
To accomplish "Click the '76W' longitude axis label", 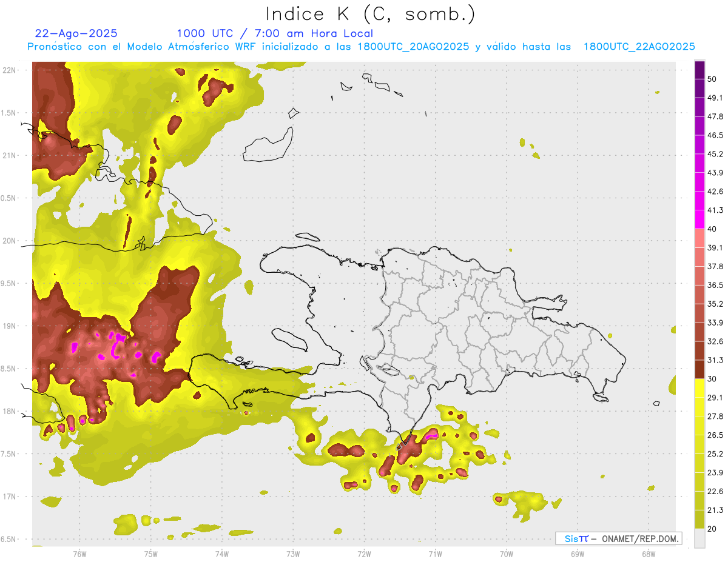I will click(x=79, y=554).
